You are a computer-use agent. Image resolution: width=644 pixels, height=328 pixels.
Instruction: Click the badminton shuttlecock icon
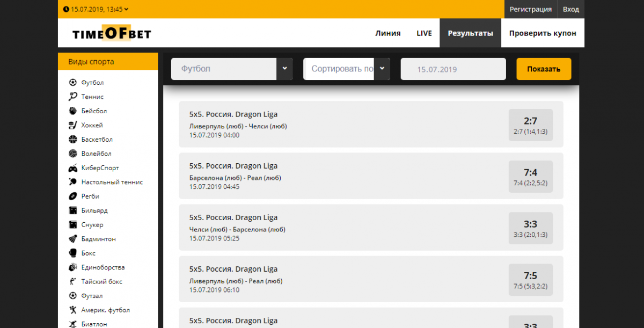pyautogui.click(x=73, y=239)
